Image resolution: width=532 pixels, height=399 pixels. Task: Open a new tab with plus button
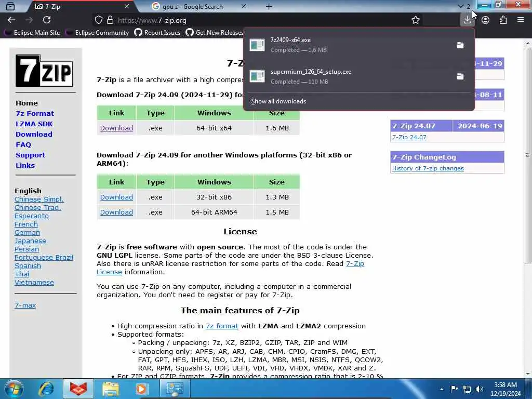click(x=269, y=6)
